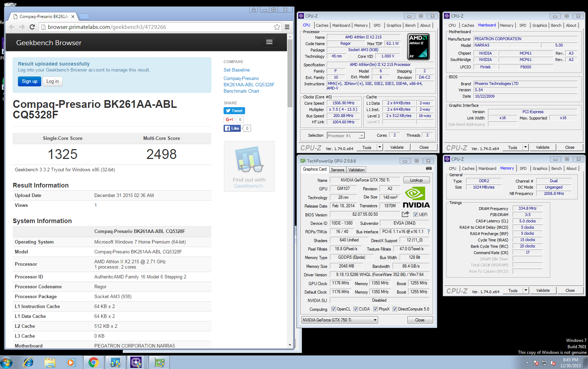
Task: Expand Tools dropdown arrow in CPU-Z Memory window
Action: pyautogui.click(x=526, y=290)
